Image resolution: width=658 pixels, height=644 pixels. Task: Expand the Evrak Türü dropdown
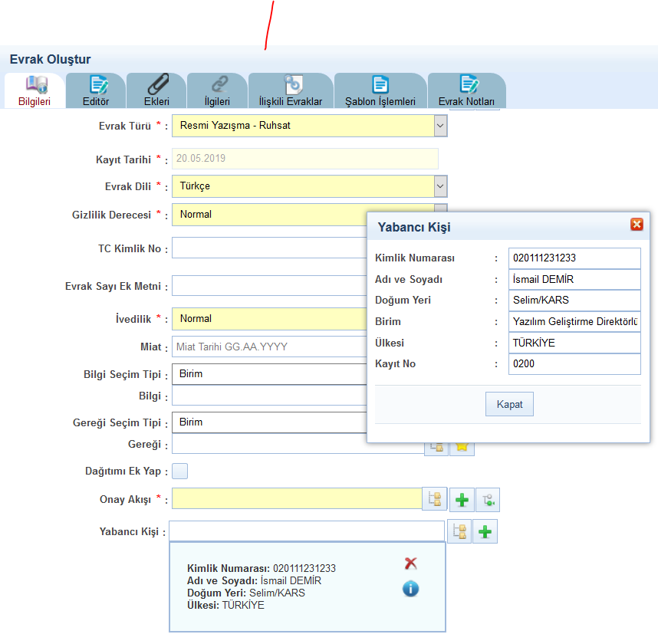coord(439,125)
